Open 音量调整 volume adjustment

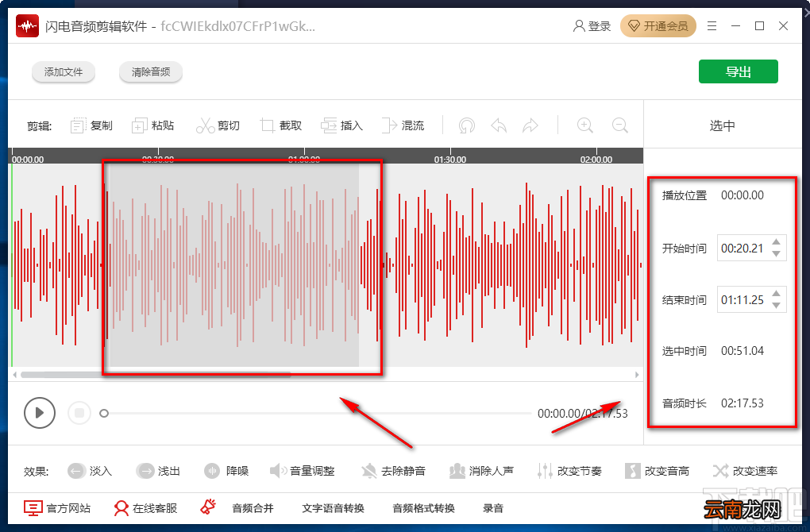click(303, 471)
